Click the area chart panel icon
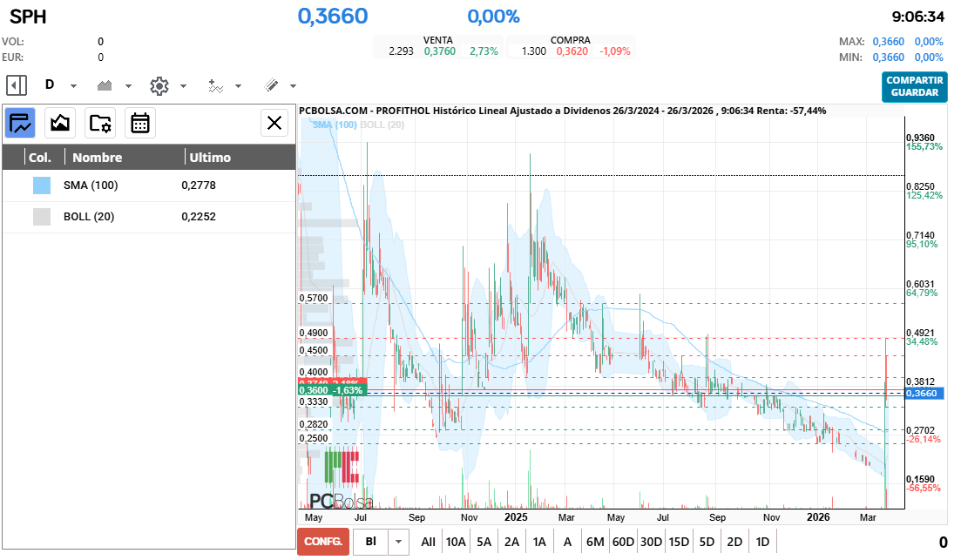The image size is (961, 560). click(60, 123)
